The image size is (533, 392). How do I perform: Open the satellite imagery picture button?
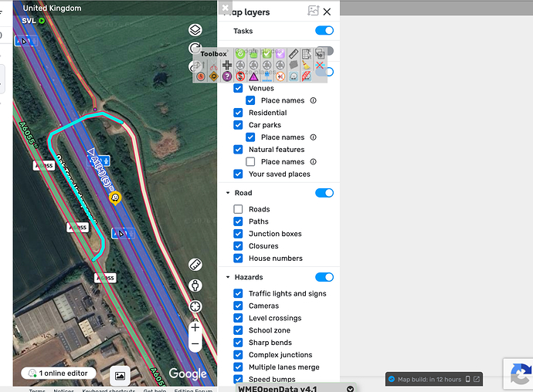(x=120, y=376)
